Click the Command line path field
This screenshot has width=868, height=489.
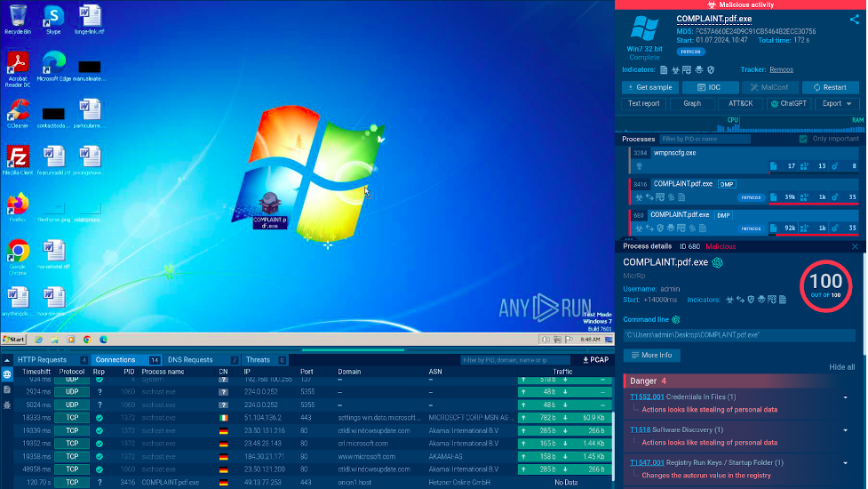pyautogui.click(x=739, y=335)
